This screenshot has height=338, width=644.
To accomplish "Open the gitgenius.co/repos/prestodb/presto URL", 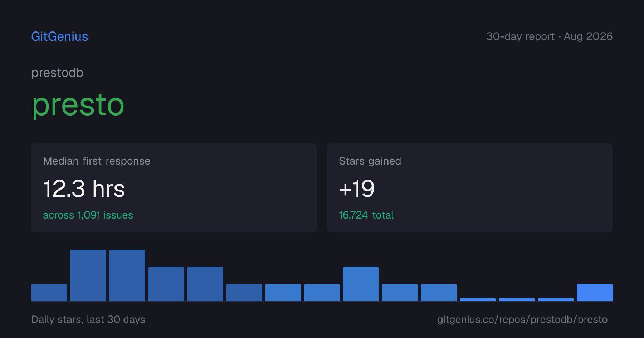I will [x=522, y=319].
